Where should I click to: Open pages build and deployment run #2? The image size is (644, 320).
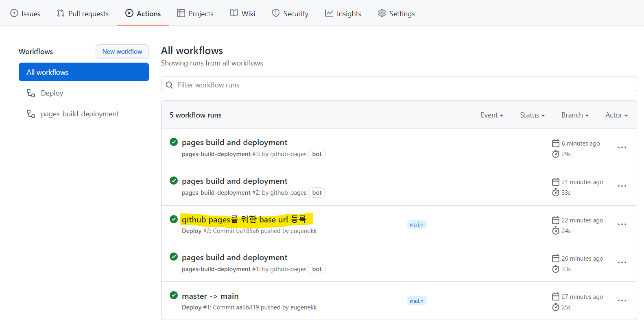point(234,181)
